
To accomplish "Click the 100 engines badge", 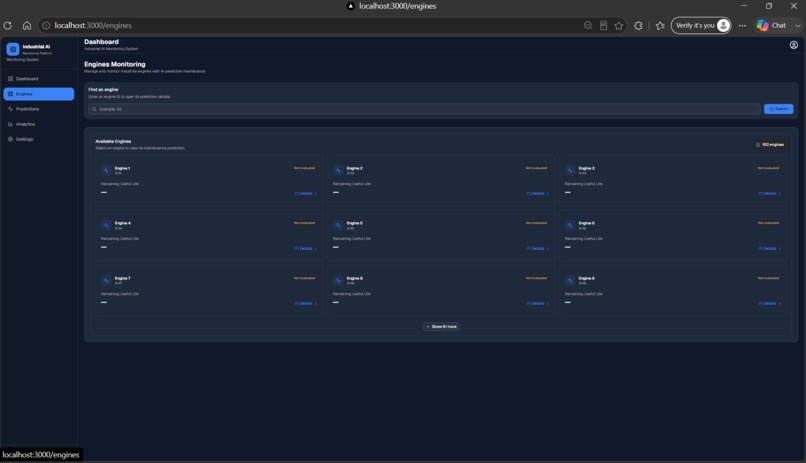I will [x=770, y=145].
